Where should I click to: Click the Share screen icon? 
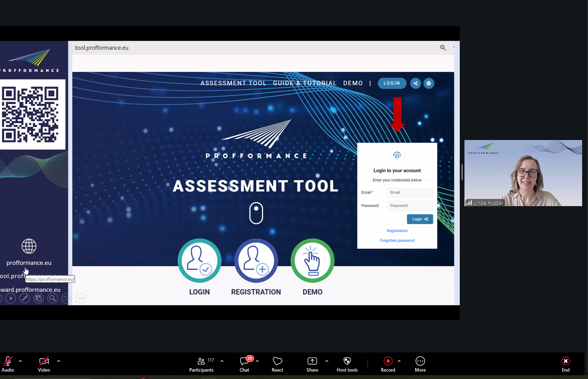(312, 364)
